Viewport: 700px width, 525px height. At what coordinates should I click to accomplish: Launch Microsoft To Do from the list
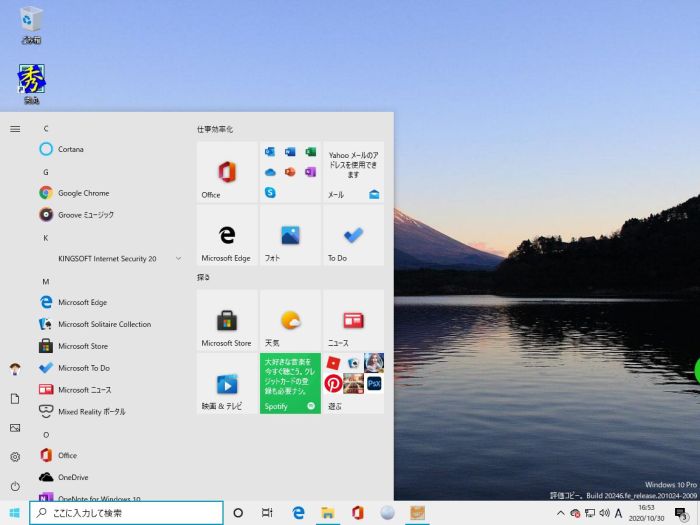tap(83, 368)
